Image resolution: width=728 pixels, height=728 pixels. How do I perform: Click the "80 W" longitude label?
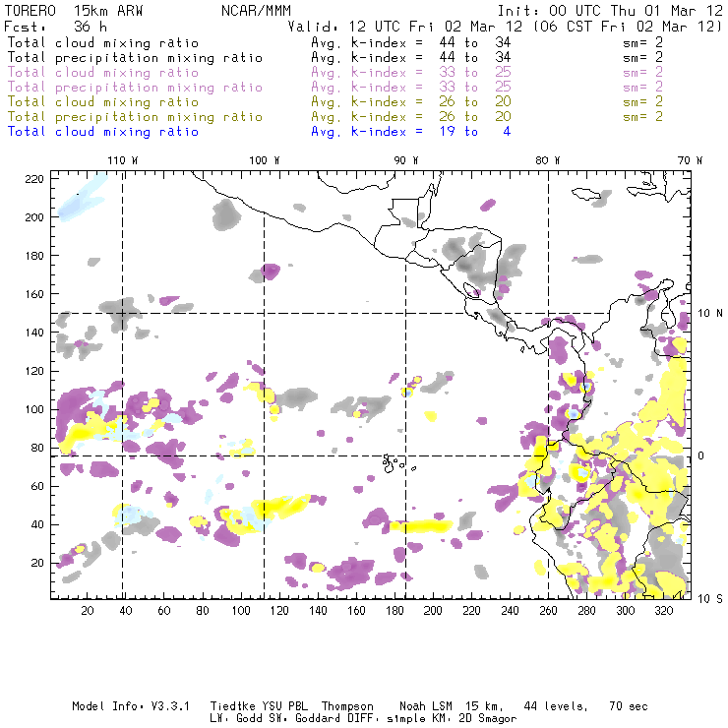pos(547,160)
